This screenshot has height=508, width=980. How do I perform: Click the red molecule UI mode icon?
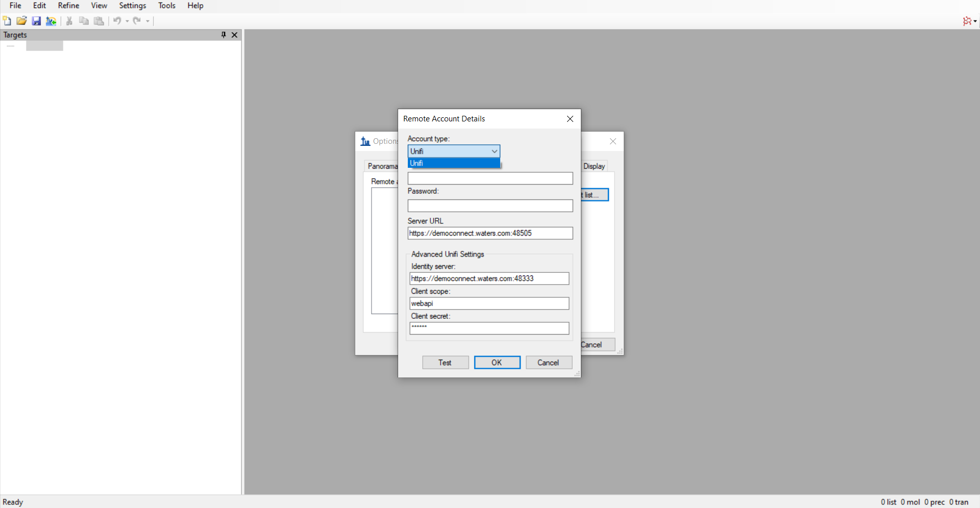967,21
